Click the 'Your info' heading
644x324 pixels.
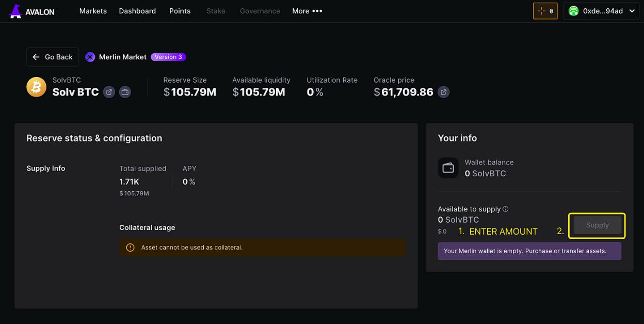[x=457, y=138]
